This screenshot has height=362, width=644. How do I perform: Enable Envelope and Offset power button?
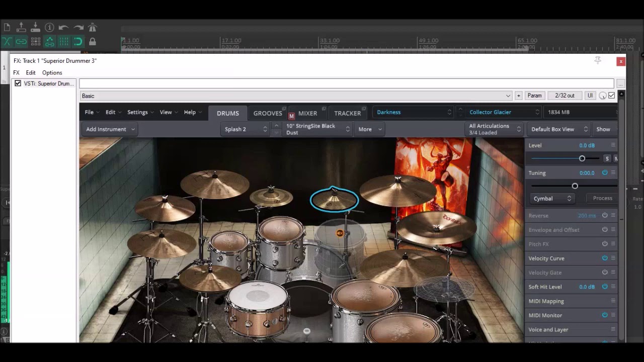pyautogui.click(x=605, y=229)
